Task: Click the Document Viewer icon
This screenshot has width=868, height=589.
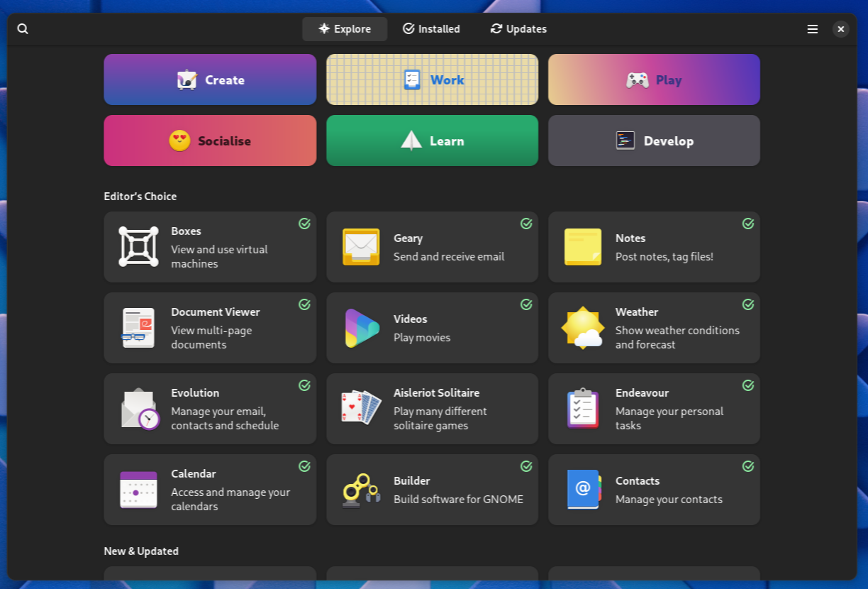Action: [x=138, y=328]
